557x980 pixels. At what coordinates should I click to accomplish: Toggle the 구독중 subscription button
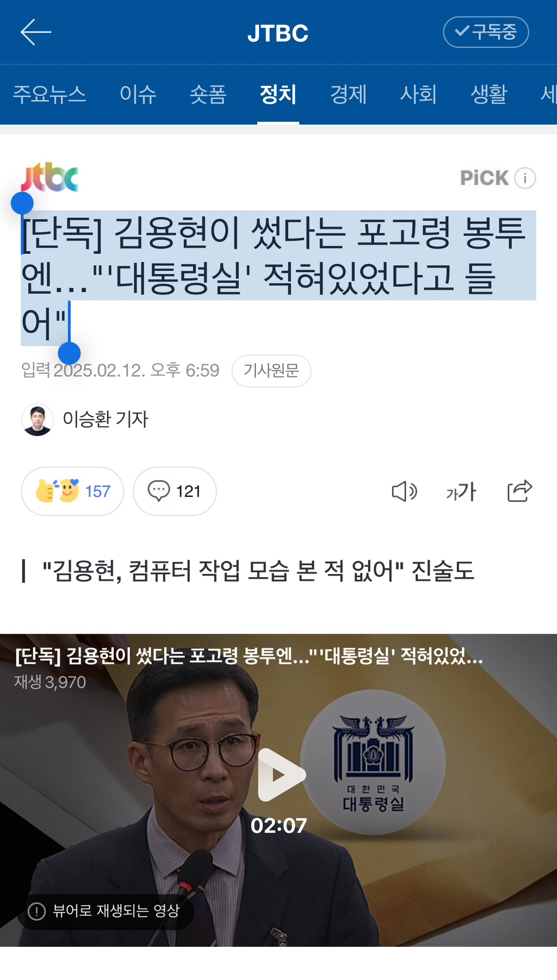[x=486, y=32]
